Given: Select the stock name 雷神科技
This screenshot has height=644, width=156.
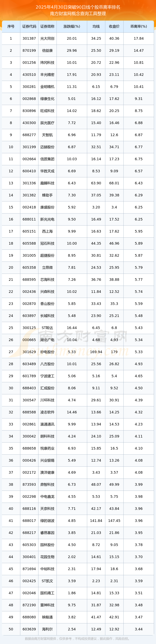Looking at the screenshot, I should coord(47,605).
